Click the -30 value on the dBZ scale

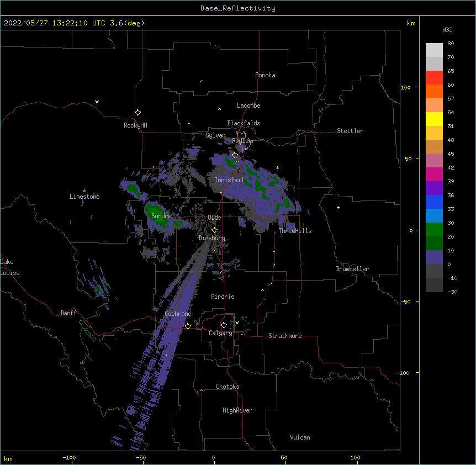(452, 292)
